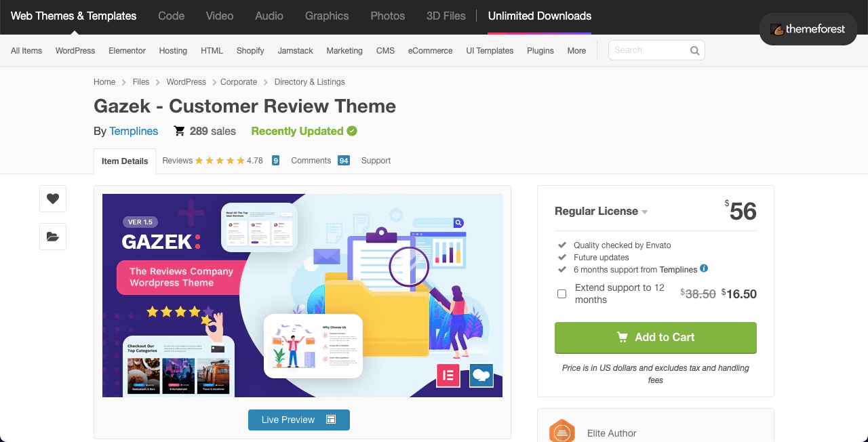Select the Shopify category
Screen dimensions: 868x442
(x=250, y=51)
